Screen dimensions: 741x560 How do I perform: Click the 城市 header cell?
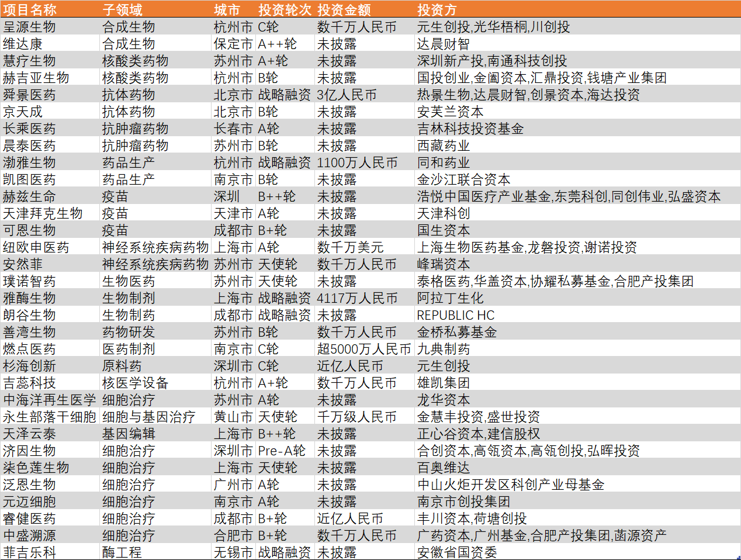[x=227, y=10]
